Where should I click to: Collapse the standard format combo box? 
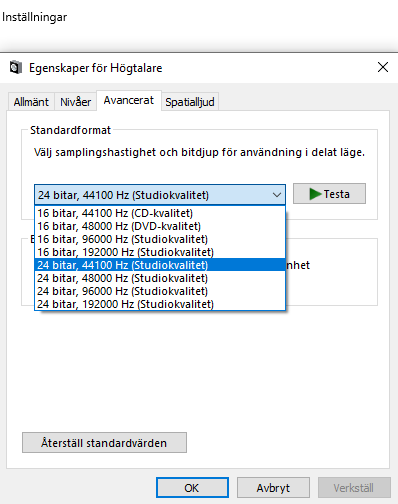pos(160,195)
